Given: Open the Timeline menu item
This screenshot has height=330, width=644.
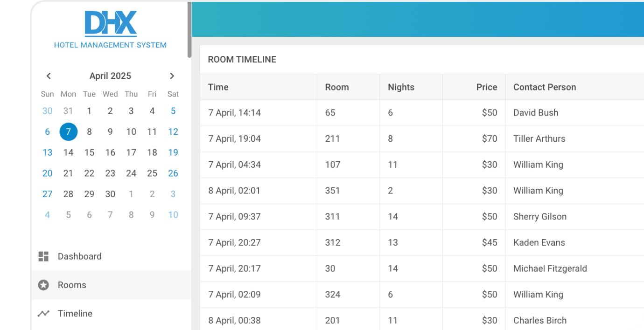Looking at the screenshot, I should tap(111, 313).
